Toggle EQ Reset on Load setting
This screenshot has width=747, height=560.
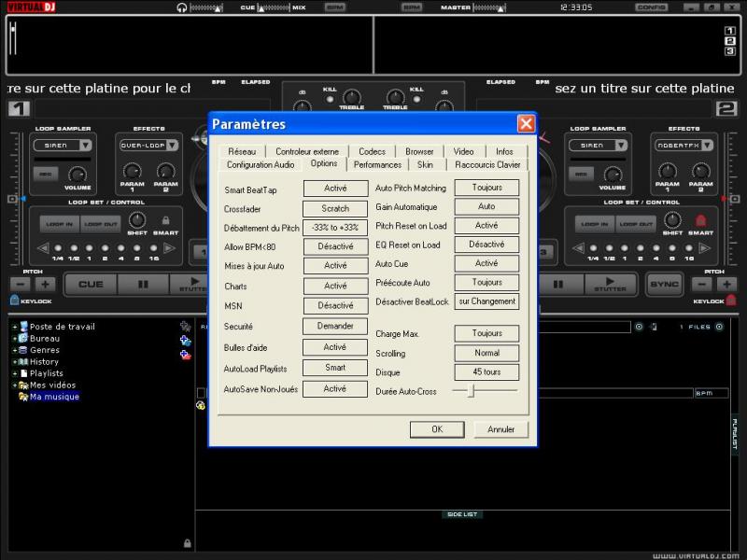[x=486, y=245]
